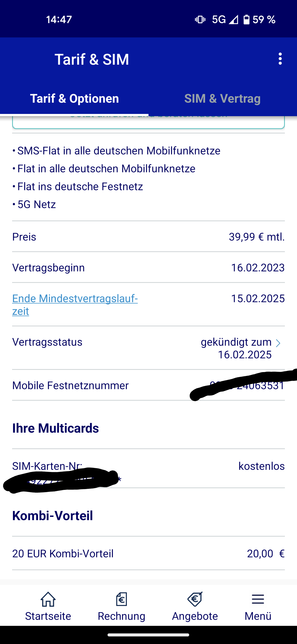The height and width of the screenshot is (644, 297).
Task: Tap the Vertragsbeginn date row
Action: pyautogui.click(x=148, y=268)
